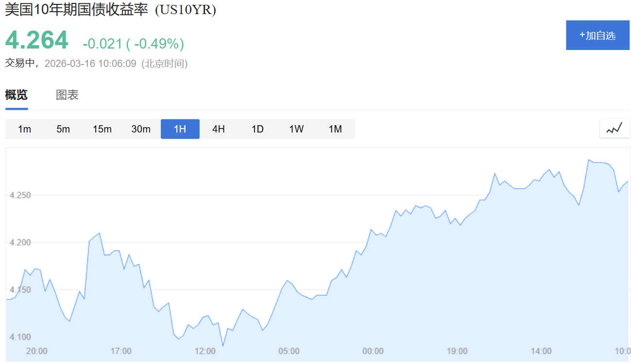
Task: Set interval to 30m
Action: [141, 129]
